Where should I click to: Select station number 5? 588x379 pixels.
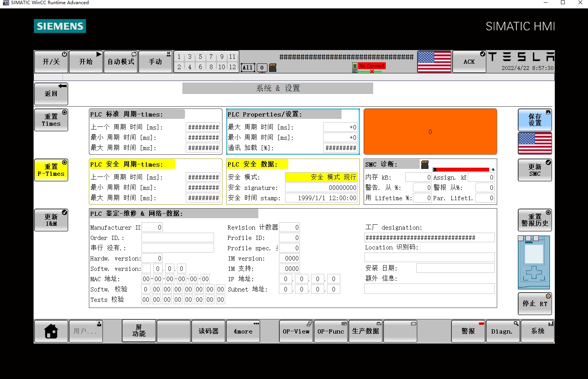(x=200, y=57)
